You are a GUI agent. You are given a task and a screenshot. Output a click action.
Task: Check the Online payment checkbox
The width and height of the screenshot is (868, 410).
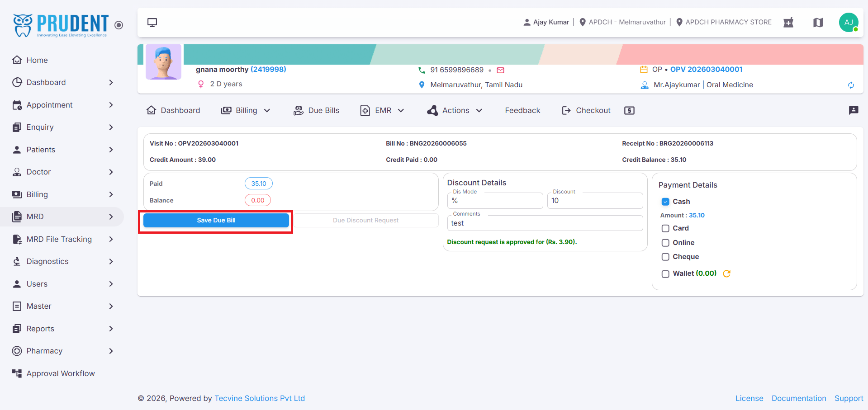click(x=665, y=243)
